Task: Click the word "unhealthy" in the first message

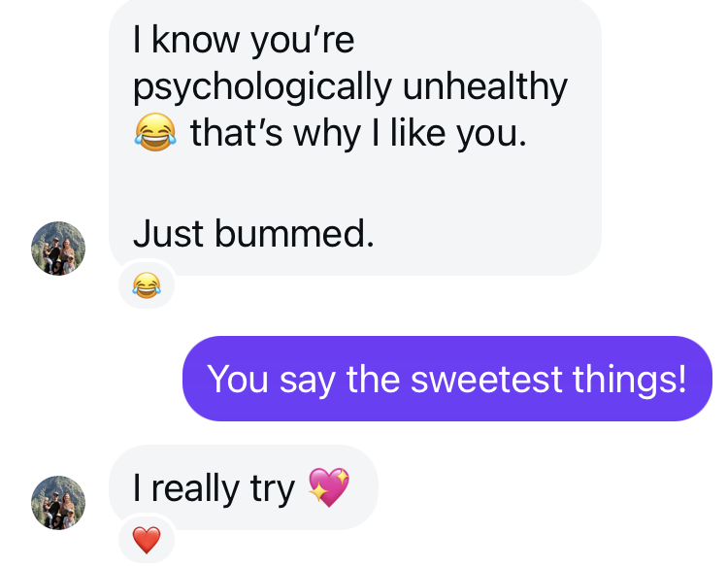Action: pos(484,86)
